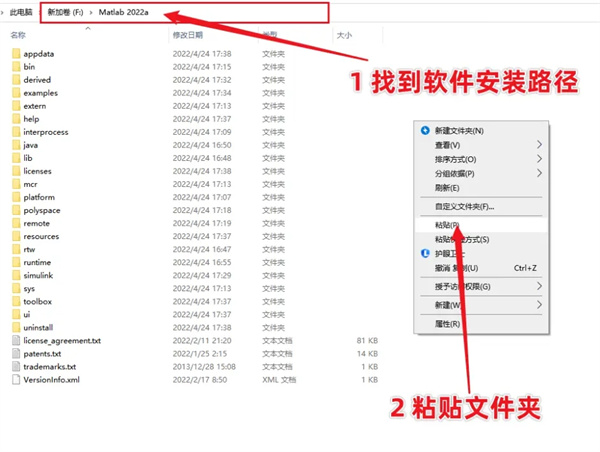Select the licenses folder icon

[x=16, y=171]
